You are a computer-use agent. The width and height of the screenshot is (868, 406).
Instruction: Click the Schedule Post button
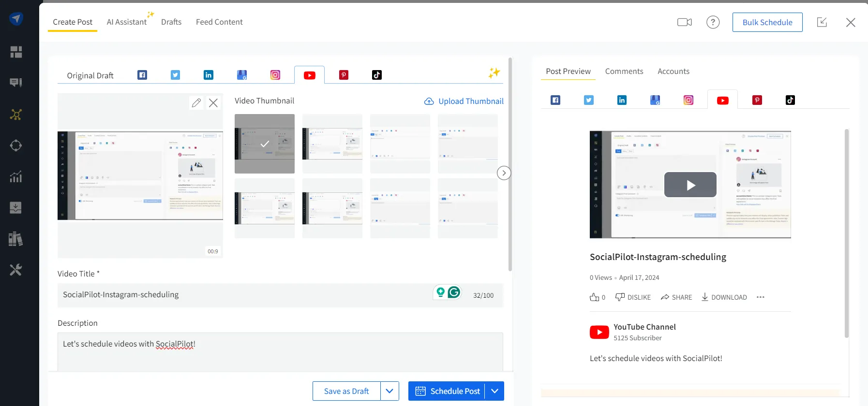[447, 391]
